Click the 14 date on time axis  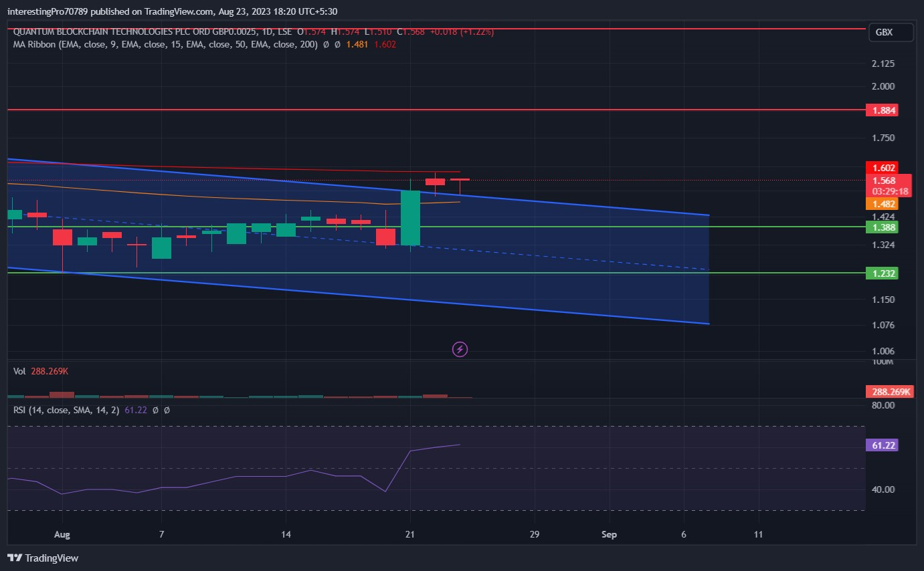click(286, 534)
